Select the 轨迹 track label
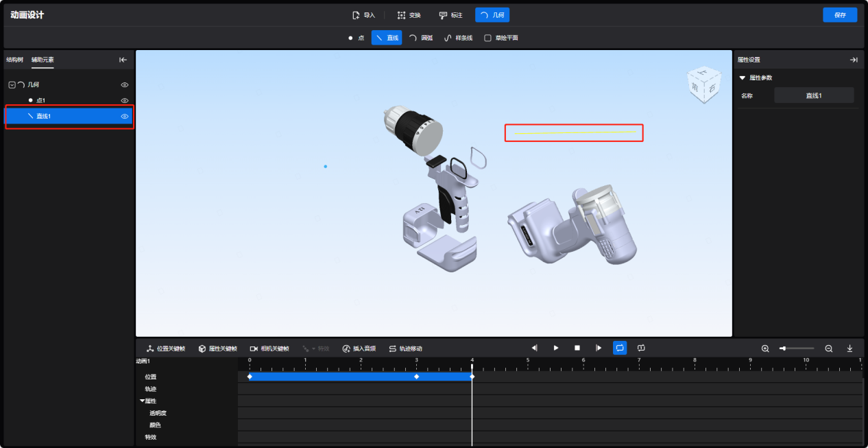The image size is (868, 448). tap(151, 389)
